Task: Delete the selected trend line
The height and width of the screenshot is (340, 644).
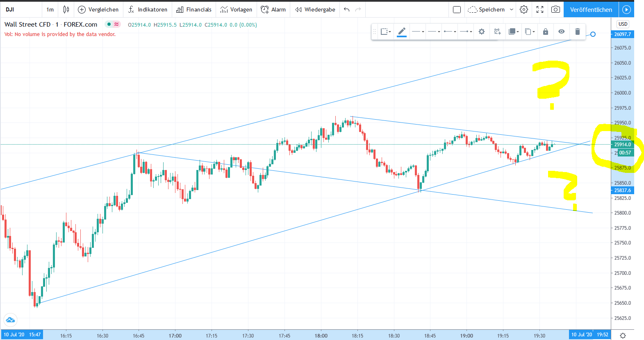Action: (x=577, y=32)
